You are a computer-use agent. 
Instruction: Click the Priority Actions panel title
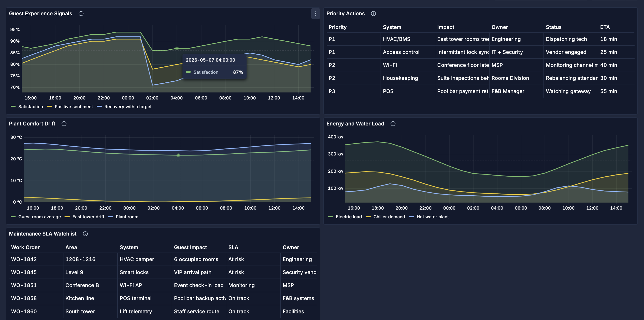tap(345, 13)
